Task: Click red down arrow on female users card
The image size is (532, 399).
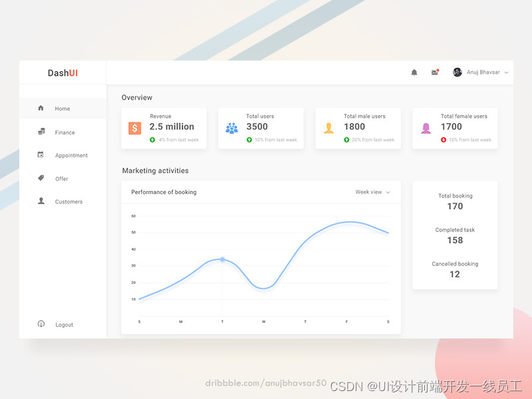Action: point(444,140)
